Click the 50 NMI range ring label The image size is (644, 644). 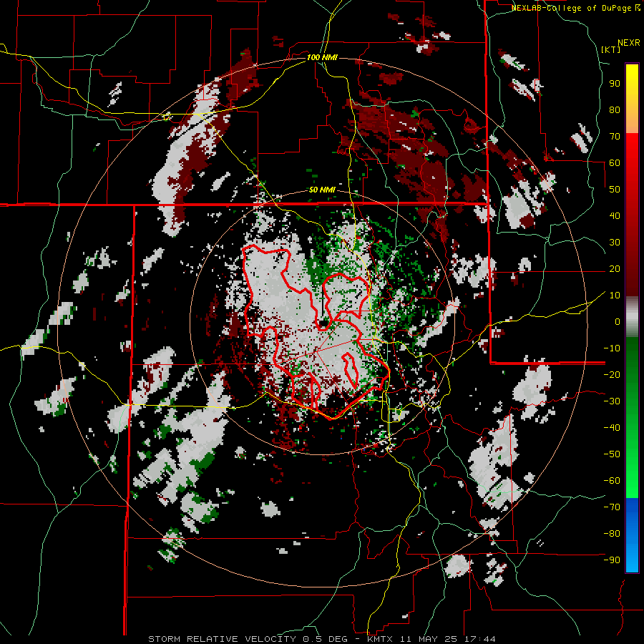click(x=322, y=190)
